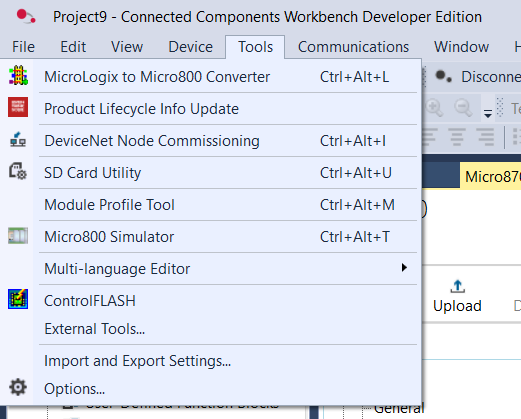Click the zoom in magnifier icon
Viewport: 521px width, 419px height.
(434, 108)
